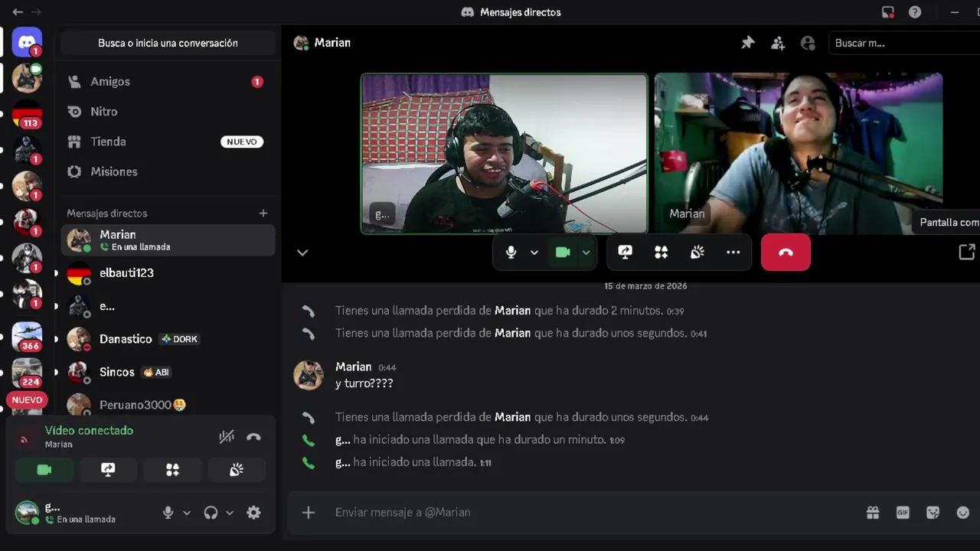Open the help question mark icon

915,12
